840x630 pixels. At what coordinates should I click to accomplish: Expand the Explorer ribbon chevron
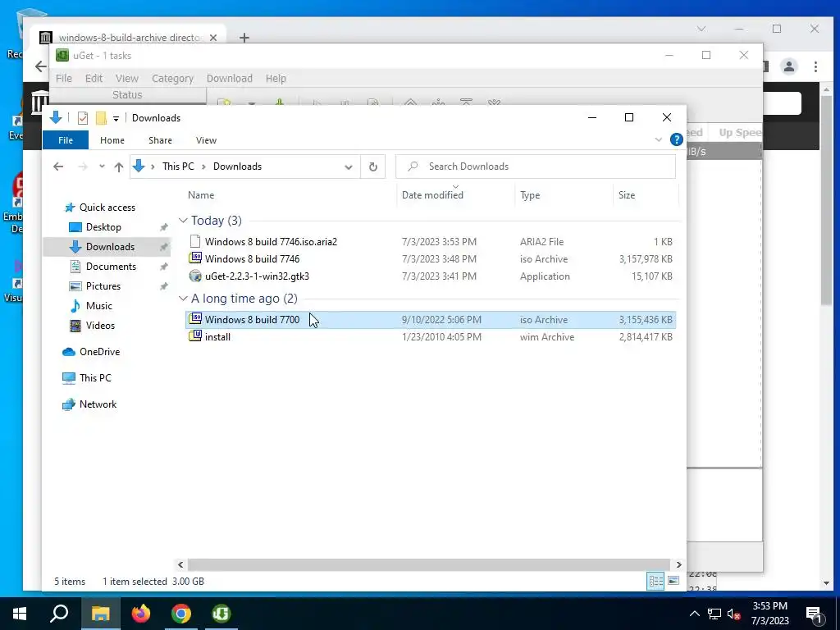tap(659, 139)
